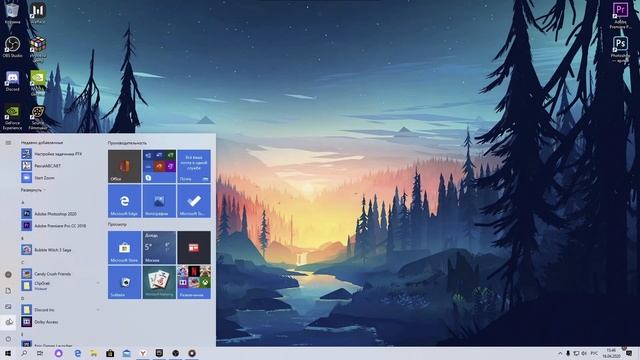Click the Start menu hamburger icon
The image size is (640, 360).
pyautogui.click(x=8, y=143)
